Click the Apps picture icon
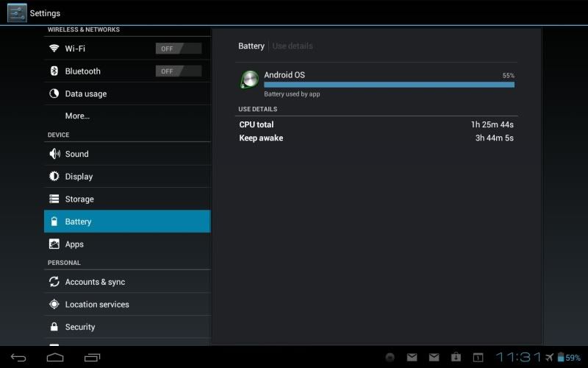 click(x=54, y=244)
